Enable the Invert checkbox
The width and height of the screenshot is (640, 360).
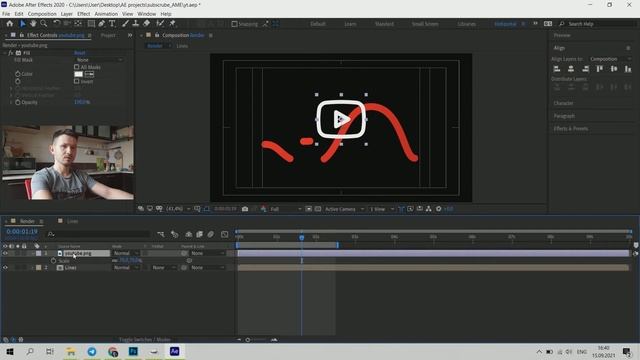77,81
